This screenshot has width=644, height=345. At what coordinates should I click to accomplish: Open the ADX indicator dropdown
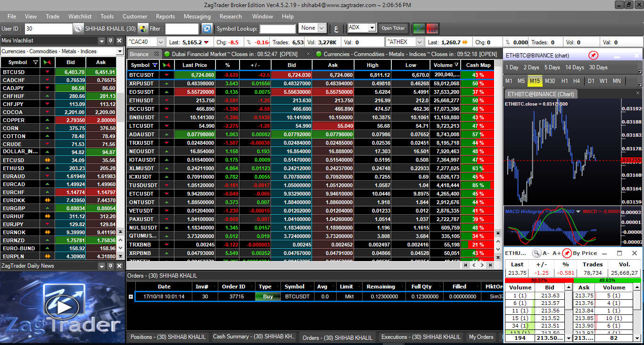pos(372,28)
